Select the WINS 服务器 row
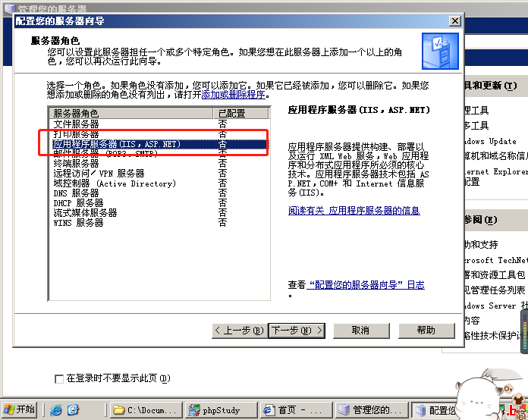Screen dimensions: 528x420 159,223
